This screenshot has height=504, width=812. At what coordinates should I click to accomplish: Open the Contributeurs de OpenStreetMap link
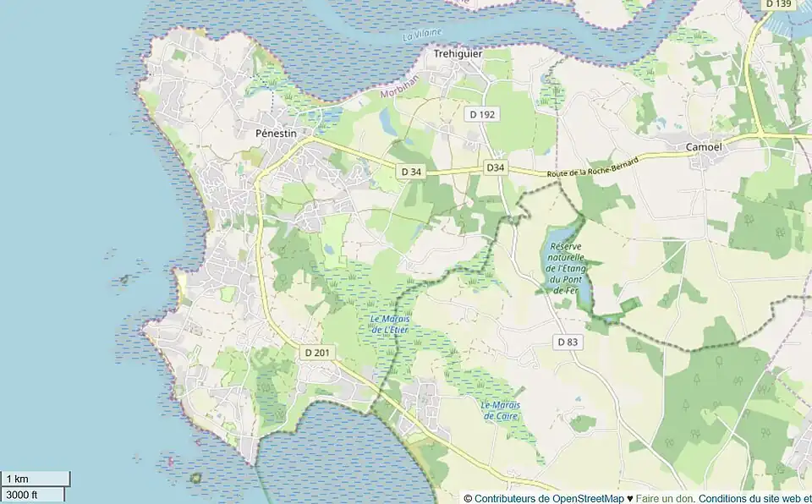pos(549,498)
